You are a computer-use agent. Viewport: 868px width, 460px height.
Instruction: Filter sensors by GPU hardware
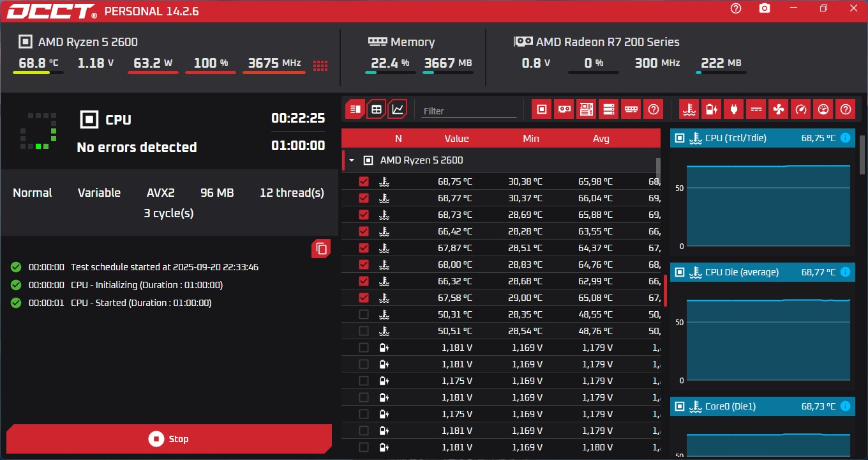pos(564,109)
